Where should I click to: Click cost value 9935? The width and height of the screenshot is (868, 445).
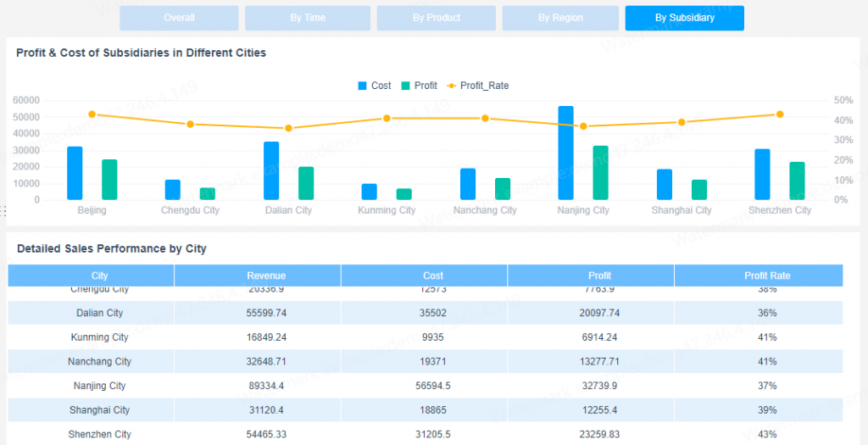coord(433,337)
